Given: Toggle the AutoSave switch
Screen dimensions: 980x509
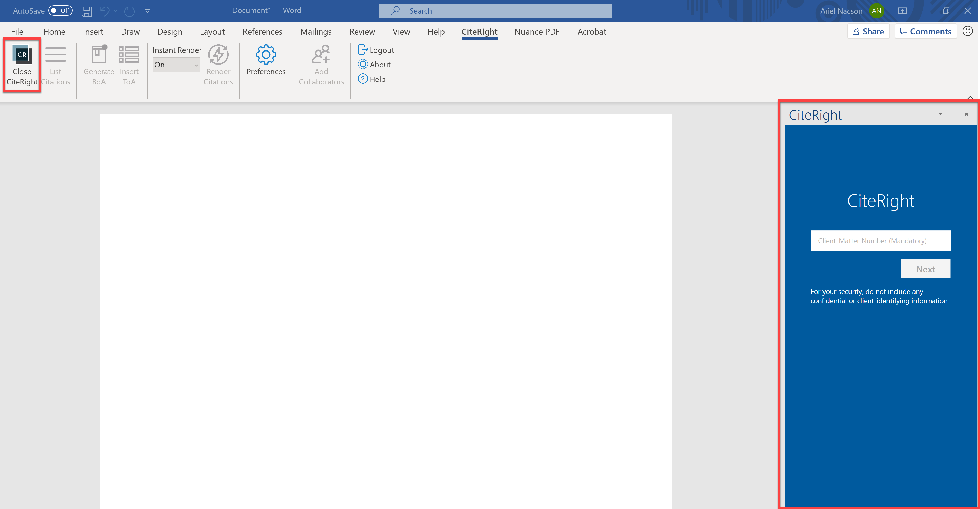Looking at the screenshot, I should [x=60, y=11].
